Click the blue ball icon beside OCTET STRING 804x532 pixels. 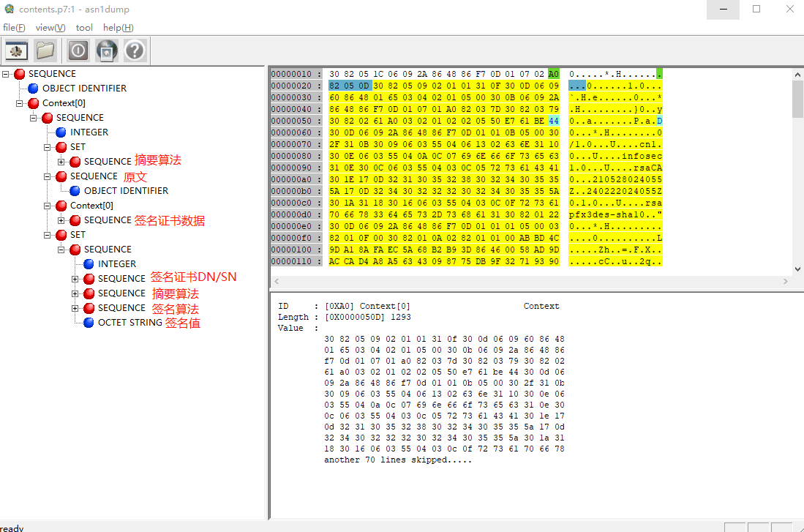[x=89, y=323]
